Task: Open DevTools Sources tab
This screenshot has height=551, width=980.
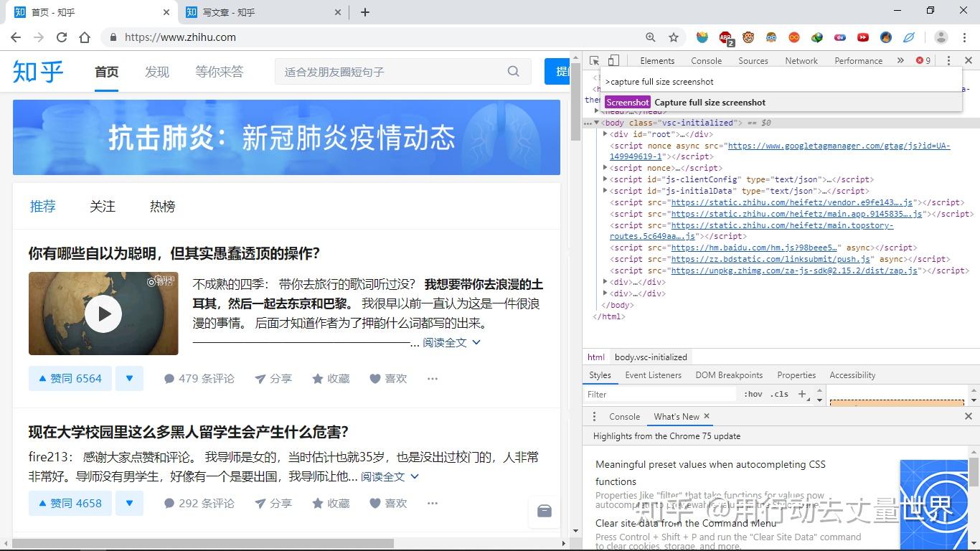Action: 753,60
